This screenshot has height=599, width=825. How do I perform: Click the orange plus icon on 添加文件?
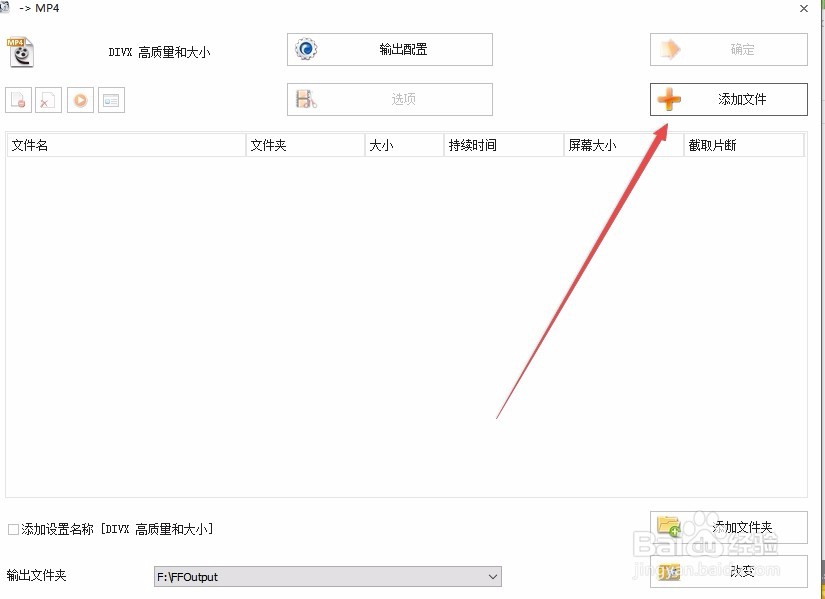(668, 99)
